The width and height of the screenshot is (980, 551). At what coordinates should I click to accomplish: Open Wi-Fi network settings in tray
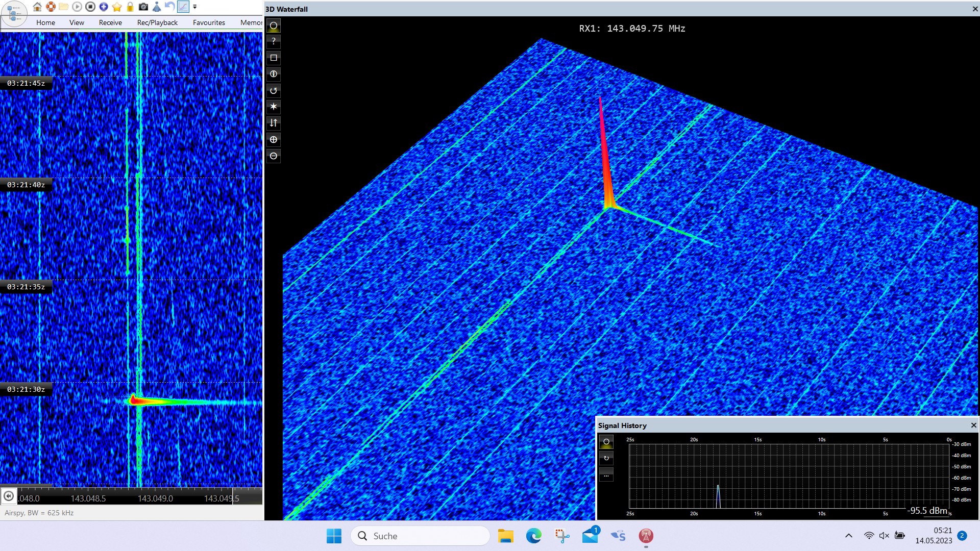[x=869, y=536]
